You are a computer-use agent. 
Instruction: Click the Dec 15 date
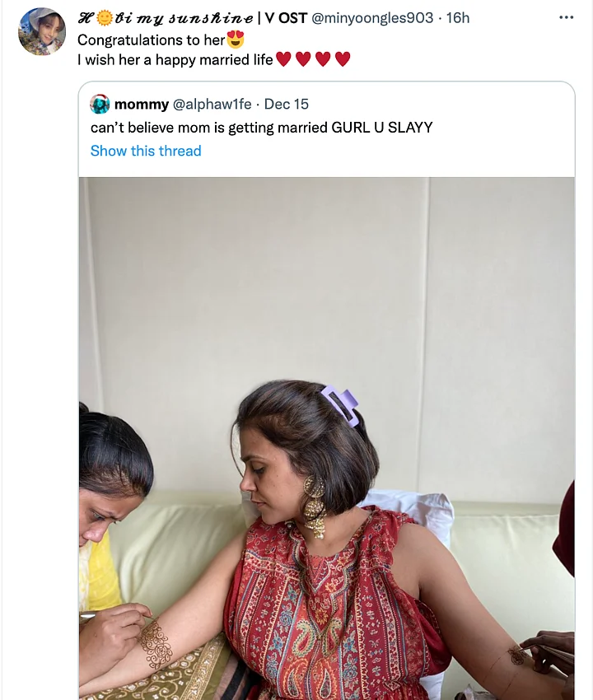click(287, 105)
